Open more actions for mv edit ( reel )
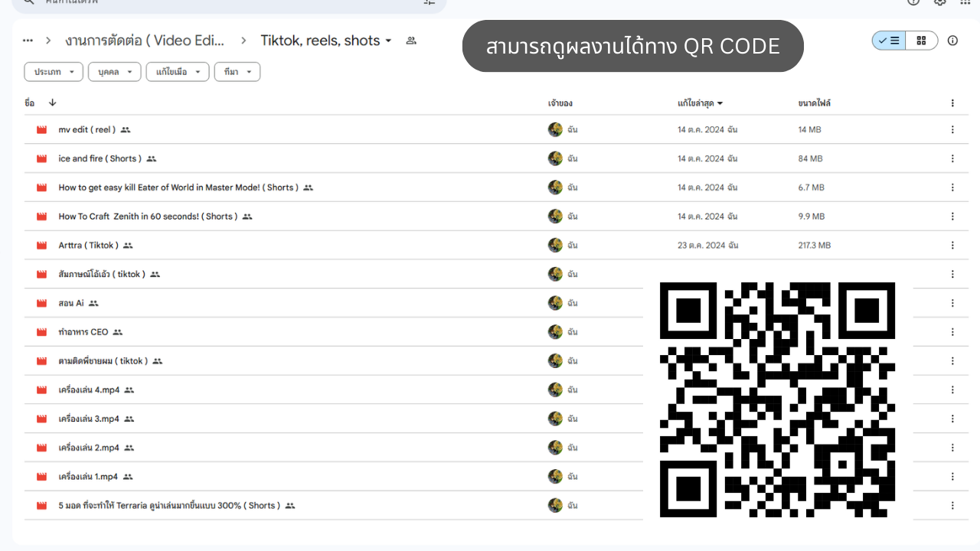 pos(952,130)
